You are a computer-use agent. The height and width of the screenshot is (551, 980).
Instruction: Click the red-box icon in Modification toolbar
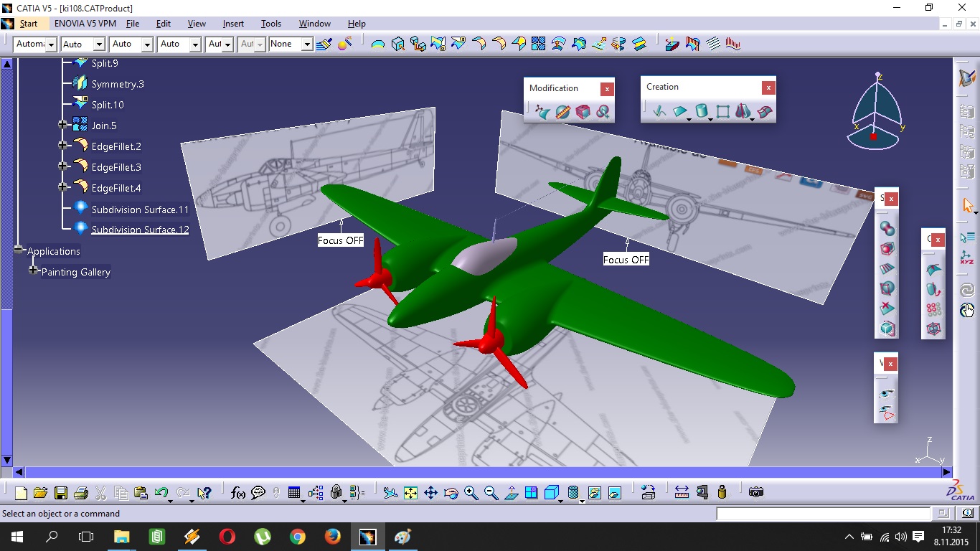pyautogui.click(x=583, y=112)
